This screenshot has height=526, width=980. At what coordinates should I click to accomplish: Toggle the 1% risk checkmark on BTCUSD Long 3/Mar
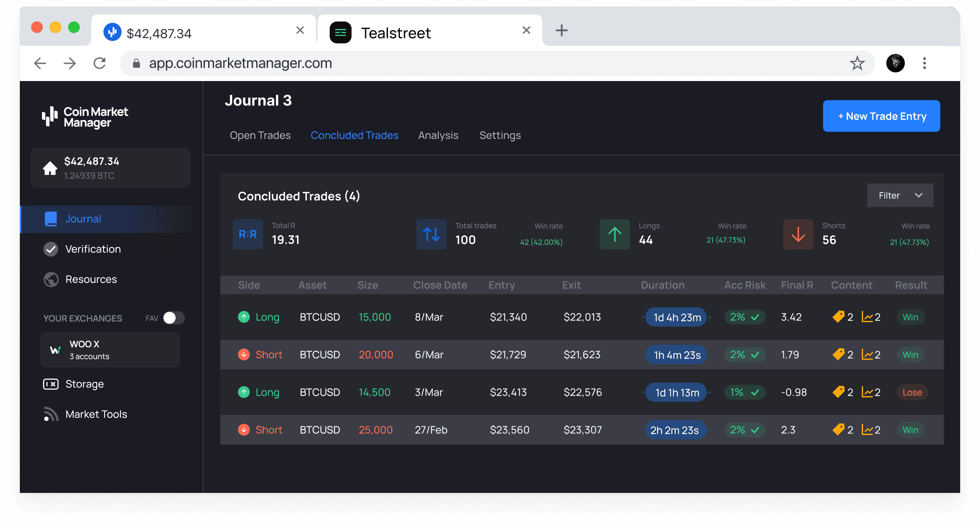point(754,392)
